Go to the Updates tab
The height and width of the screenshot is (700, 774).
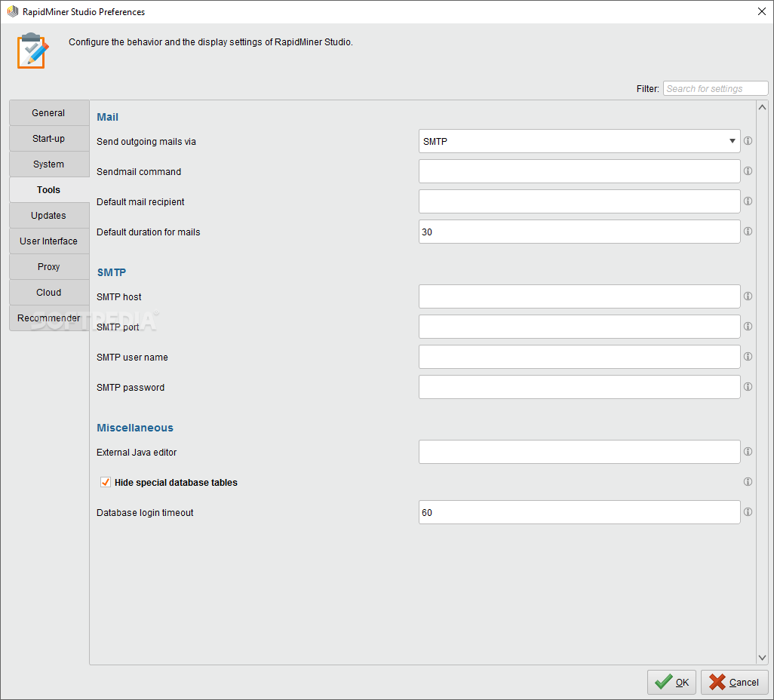coord(49,215)
